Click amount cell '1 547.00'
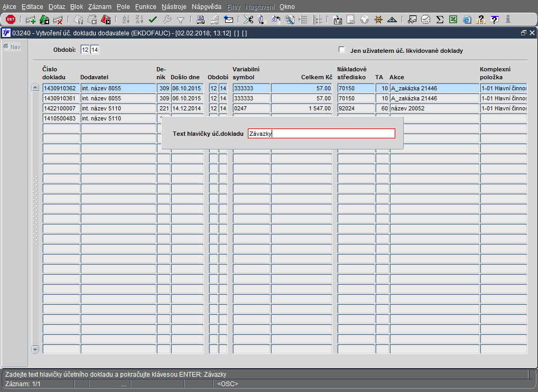 (x=302, y=108)
